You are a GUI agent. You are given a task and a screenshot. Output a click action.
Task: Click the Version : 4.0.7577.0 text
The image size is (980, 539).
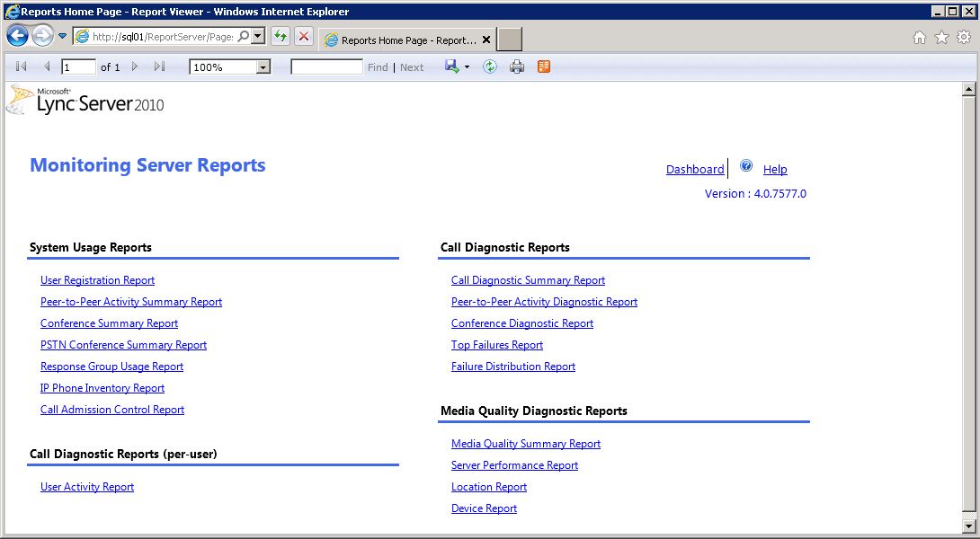click(755, 194)
